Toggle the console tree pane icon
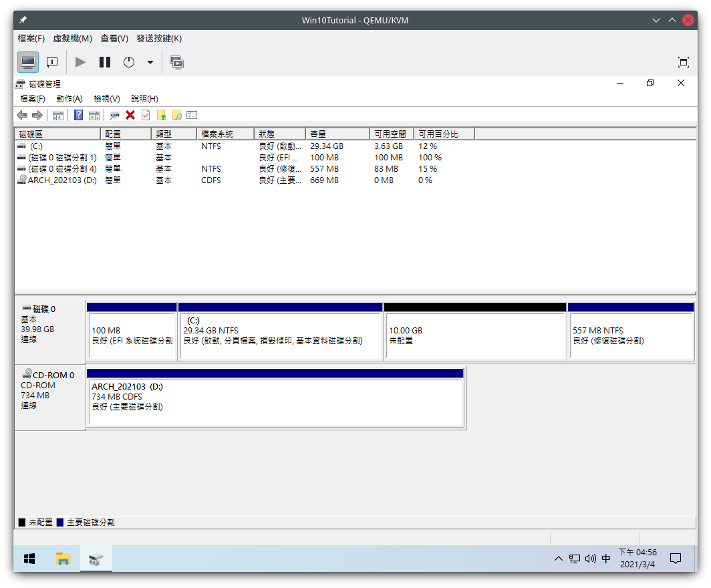711x588 pixels. click(58, 115)
